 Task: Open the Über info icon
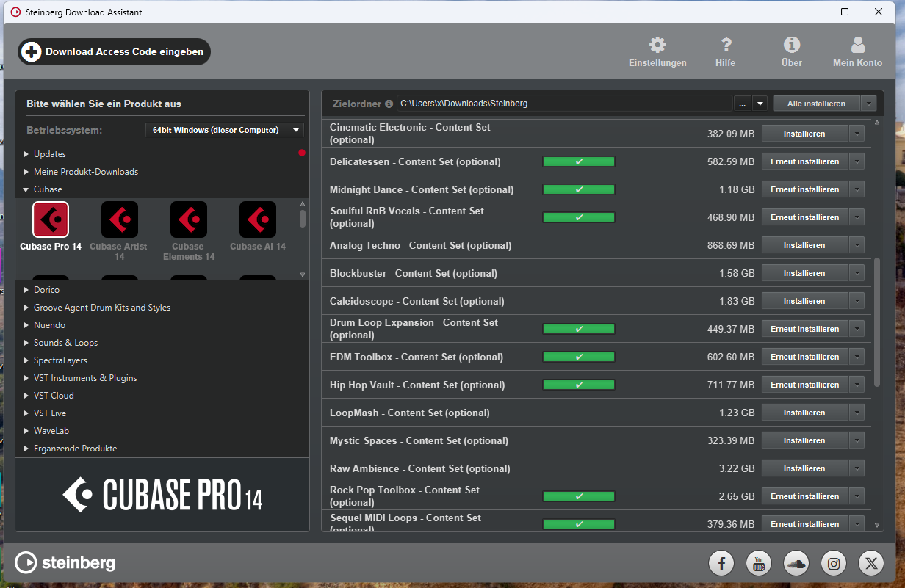click(x=792, y=46)
